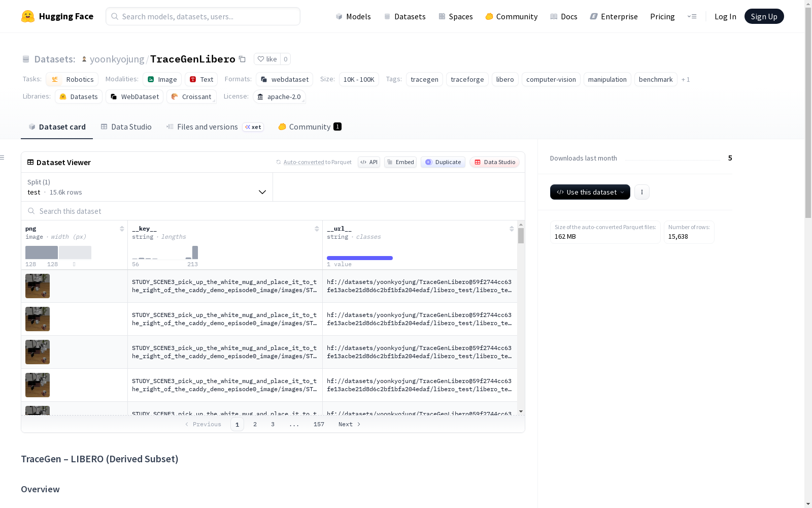Open the API button in Dataset Viewer
812x508 pixels.
(369, 162)
